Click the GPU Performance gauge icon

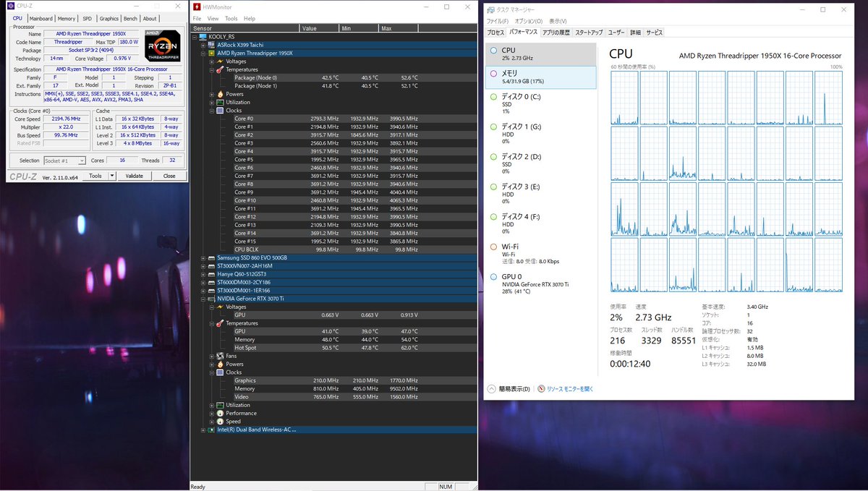coord(221,413)
